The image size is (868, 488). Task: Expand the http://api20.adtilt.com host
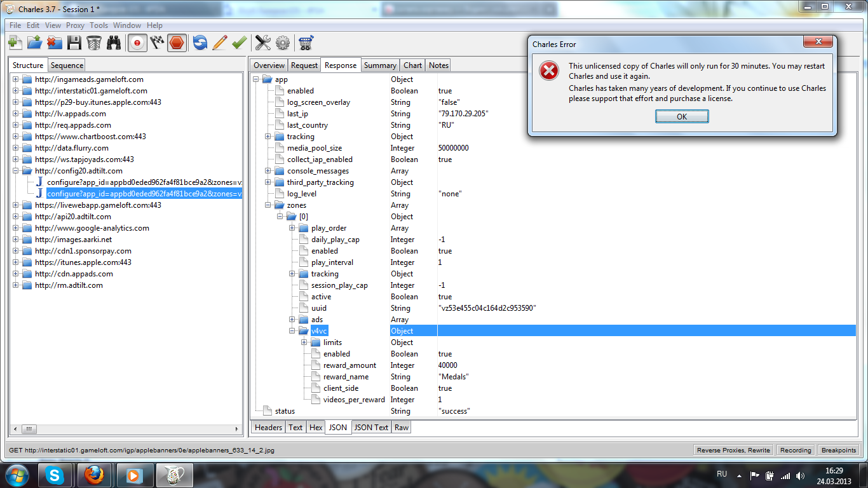[x=15, y=217]
